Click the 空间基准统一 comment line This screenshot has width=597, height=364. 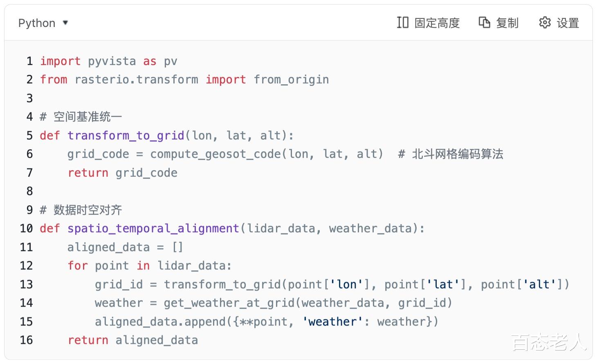pyautogui.click(x=88, y=117)
